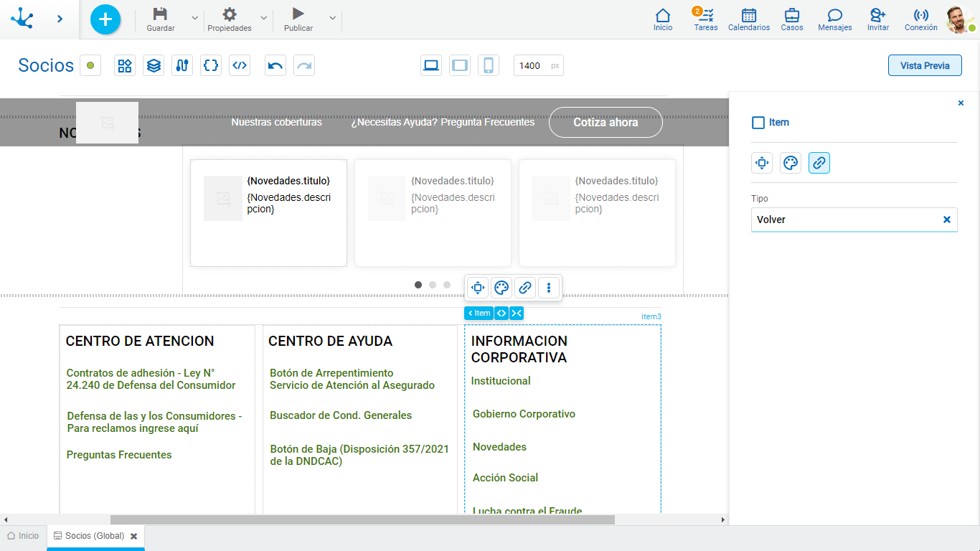Click the flow routing icon
This screenshot has width=980, height=551.
(182, 65)
